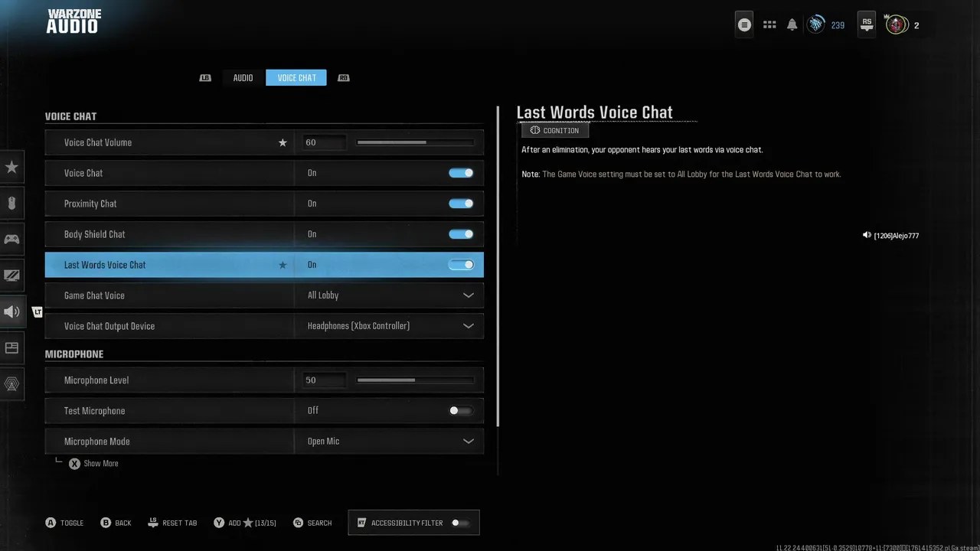Click the LB bumper icon before Audio tab
This screenshot has width=980, height=551.
205,78
